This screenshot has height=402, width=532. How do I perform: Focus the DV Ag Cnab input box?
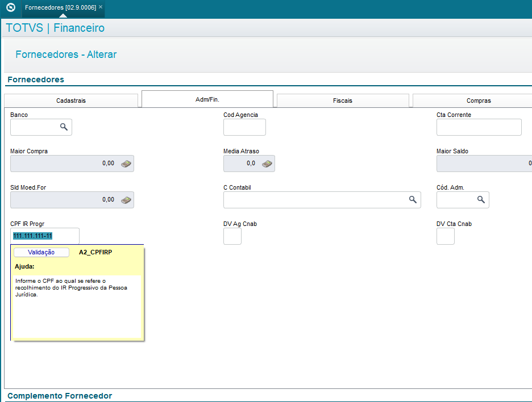[x=232, y=236]
